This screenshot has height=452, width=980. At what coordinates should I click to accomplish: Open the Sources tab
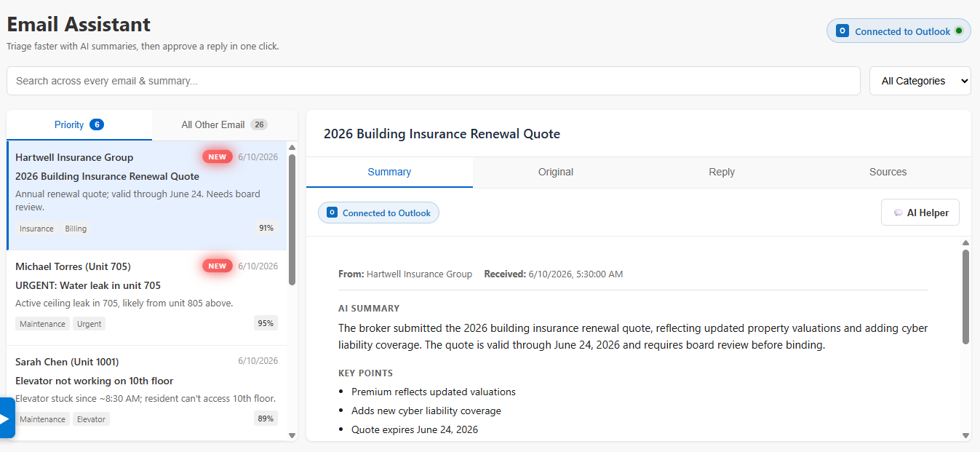(888, 172)
